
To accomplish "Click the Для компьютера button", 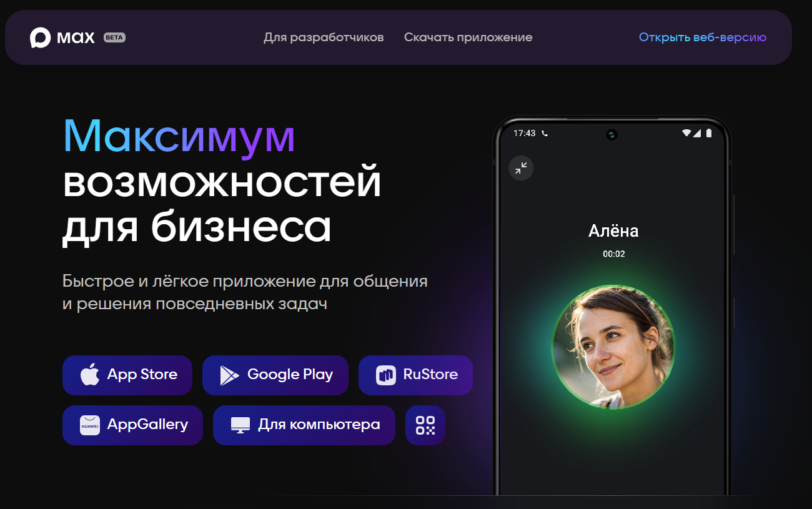I will pos(304,425).
